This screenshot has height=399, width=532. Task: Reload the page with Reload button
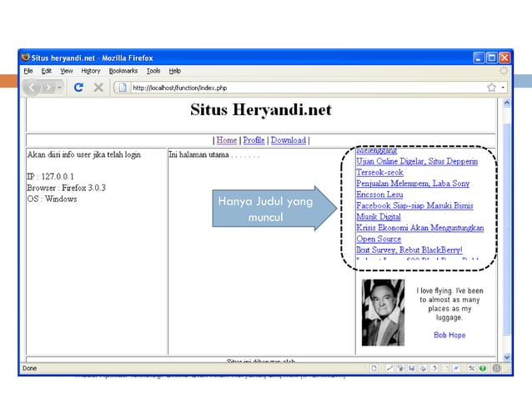78,87
